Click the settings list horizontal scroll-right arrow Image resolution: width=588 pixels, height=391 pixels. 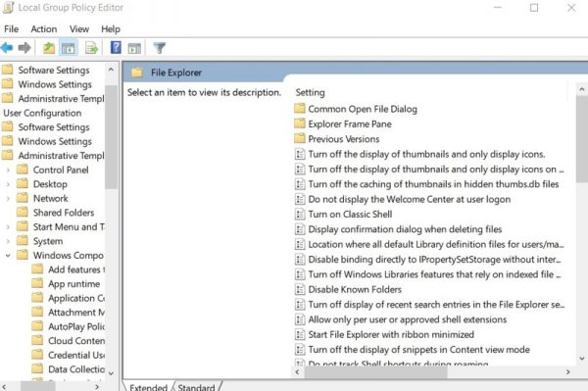point(568,371)
